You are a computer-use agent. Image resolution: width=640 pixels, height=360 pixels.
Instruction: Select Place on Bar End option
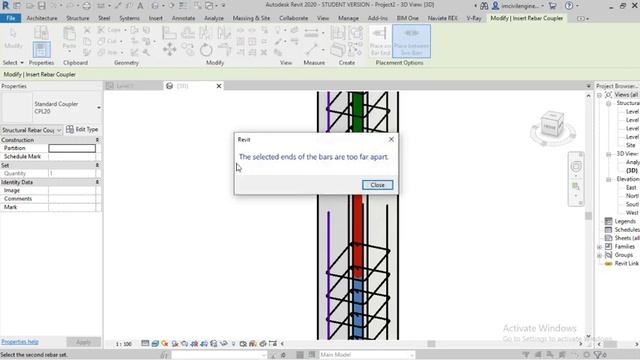coord(380,41)
